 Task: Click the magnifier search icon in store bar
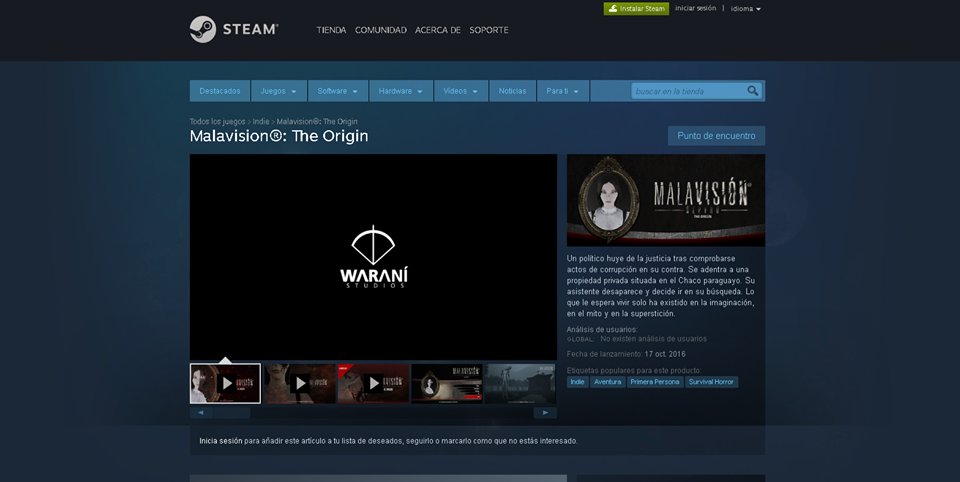pos(752,91)
